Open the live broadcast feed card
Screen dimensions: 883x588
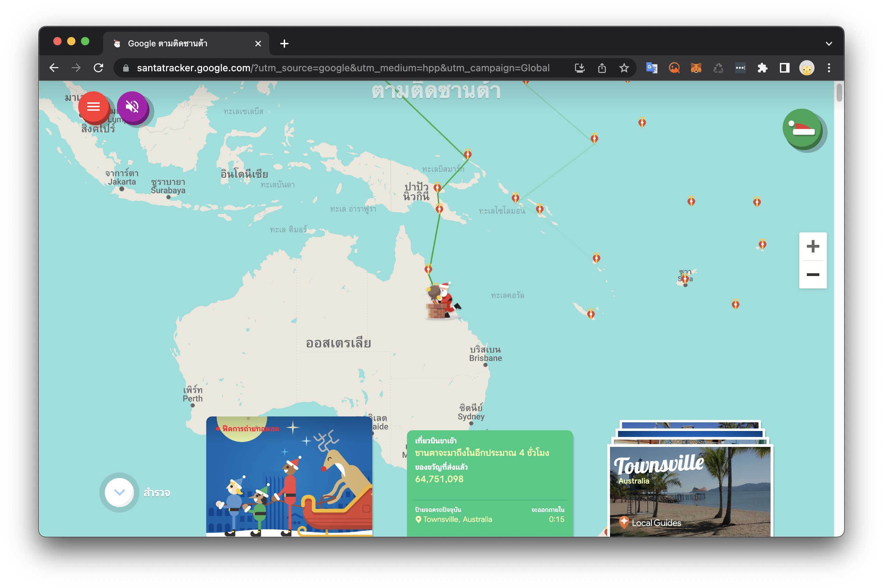(289, 476)
